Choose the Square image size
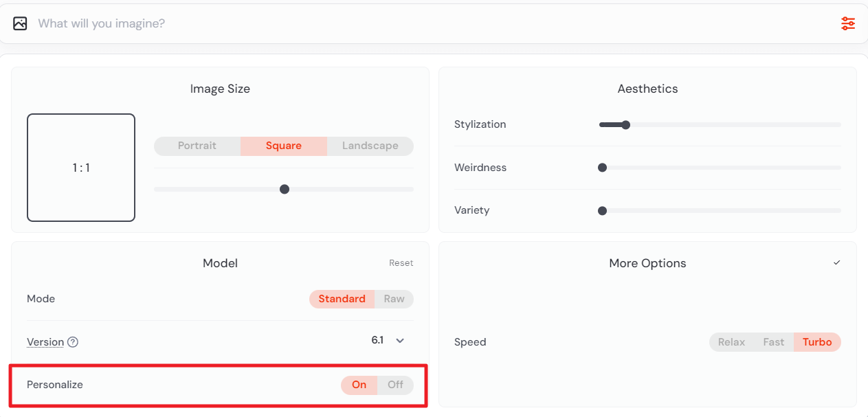The height and width of the screenshot is (417, 868). (284, 146)
